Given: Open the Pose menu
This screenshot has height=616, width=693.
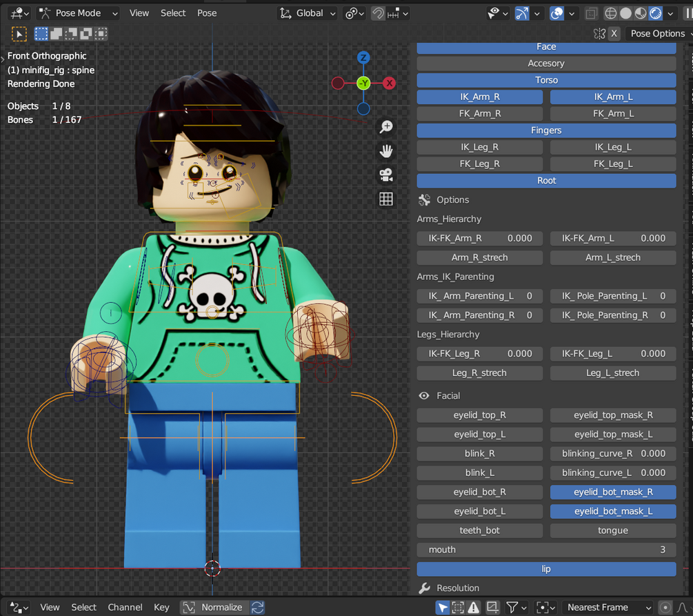Looking at the screenshot, I should pos(207,13).
